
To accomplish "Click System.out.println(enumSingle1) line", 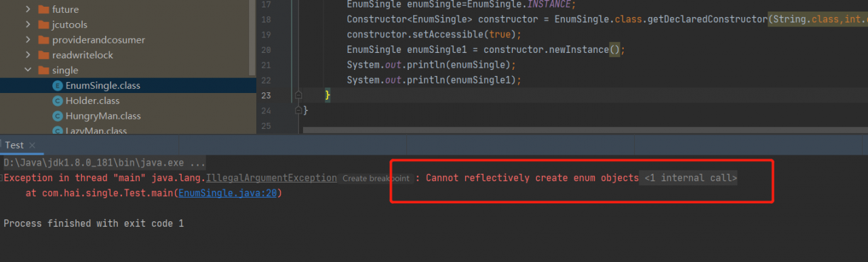I will click(434, 80).
